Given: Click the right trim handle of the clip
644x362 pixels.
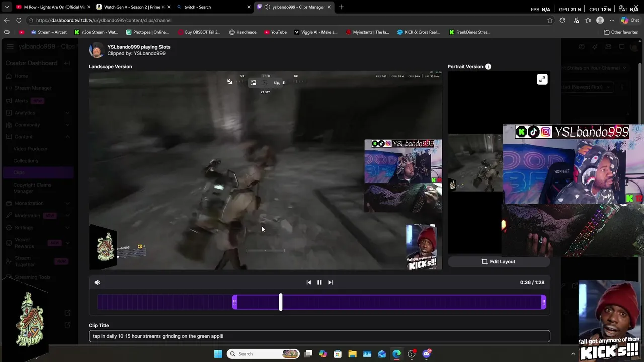Looking at the screenshot, I should (543, 302).
